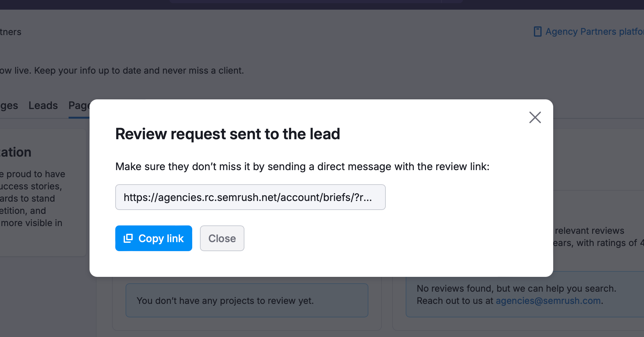644x337 pixels.
Task: Open the Agency Partners platform link
Action: [594, 32]
